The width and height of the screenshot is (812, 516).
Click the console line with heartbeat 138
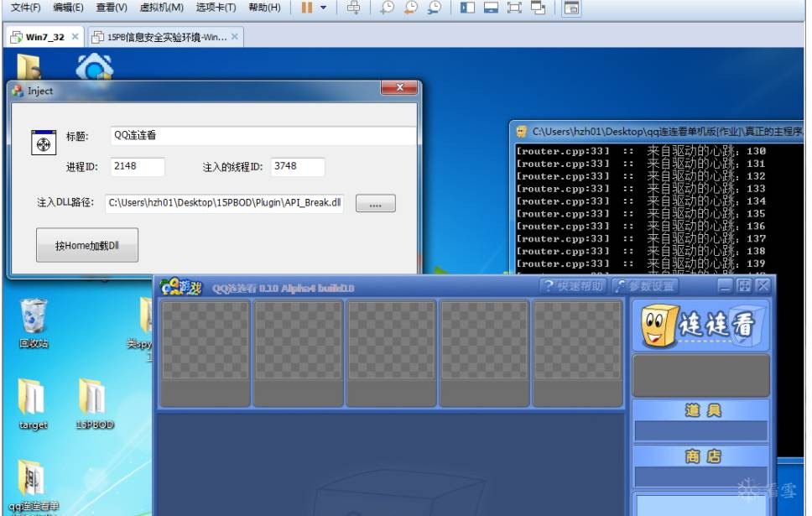(641, 251)
